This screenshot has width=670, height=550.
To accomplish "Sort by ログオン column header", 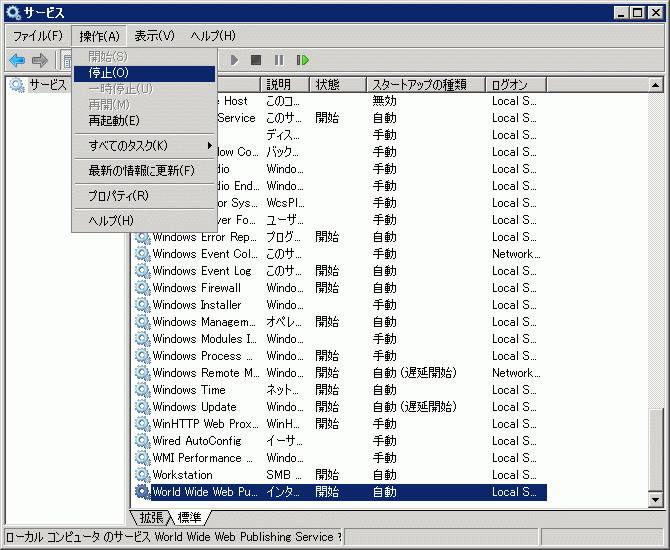I will [x=516, y=85].
